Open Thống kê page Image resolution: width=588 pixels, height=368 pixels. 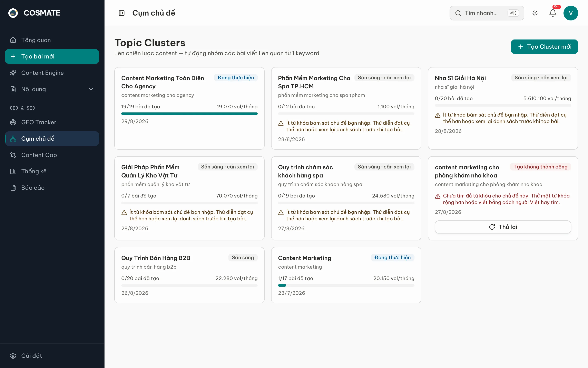coord(52,171)
